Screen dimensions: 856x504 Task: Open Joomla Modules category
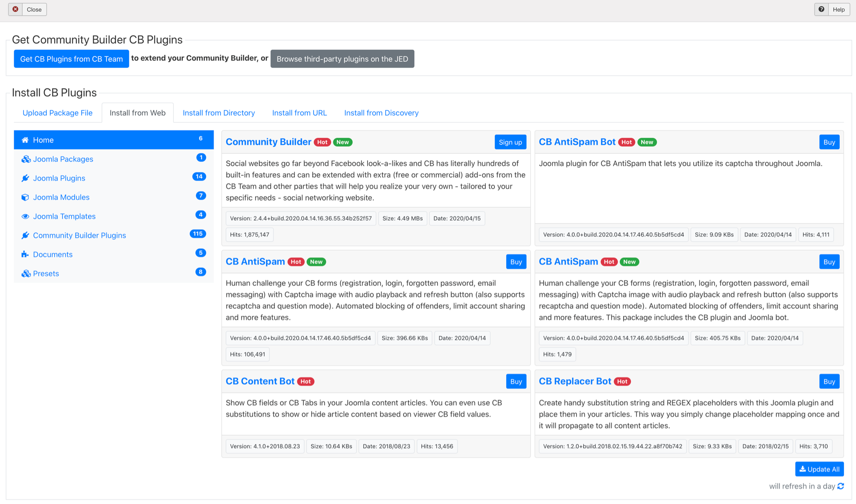tap(114, 197)
